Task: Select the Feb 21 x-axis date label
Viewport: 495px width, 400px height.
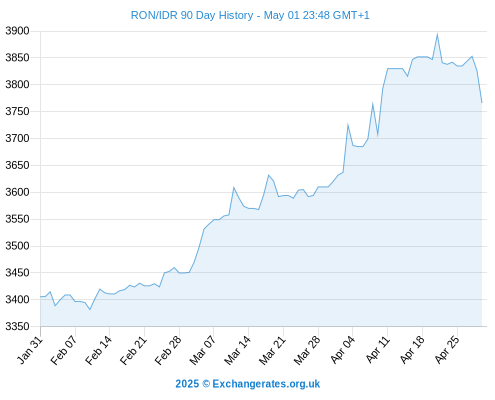Action: [134, 350]
